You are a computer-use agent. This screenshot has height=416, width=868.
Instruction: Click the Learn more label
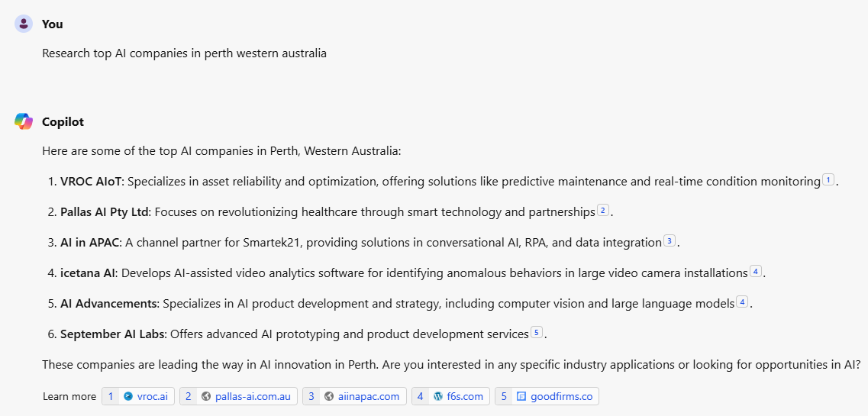(x=69, y=397)
